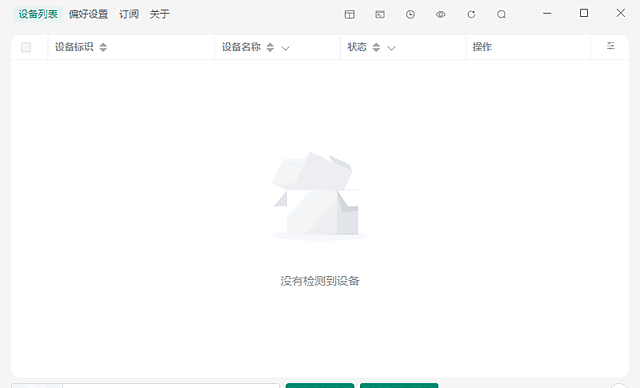Tick the select-all devices checkbox

(x=26, y=47)
